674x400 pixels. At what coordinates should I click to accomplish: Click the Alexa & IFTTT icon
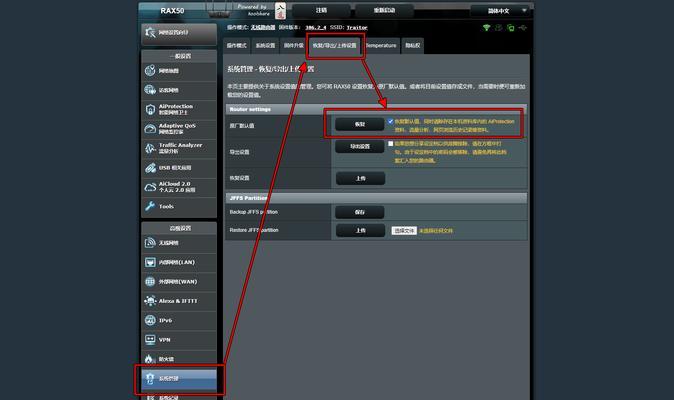tap(150, 301)
